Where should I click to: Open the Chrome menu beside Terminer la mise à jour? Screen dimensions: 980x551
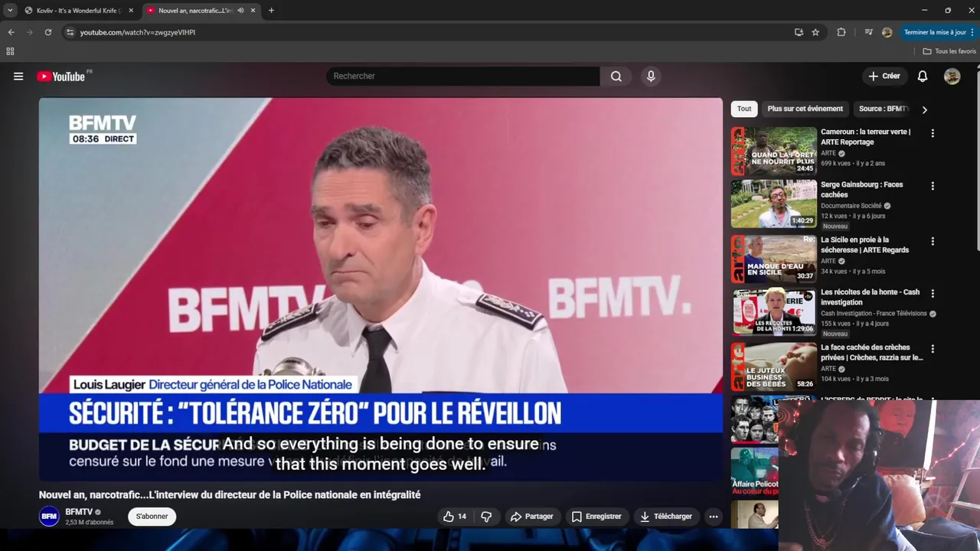point(972,32)
